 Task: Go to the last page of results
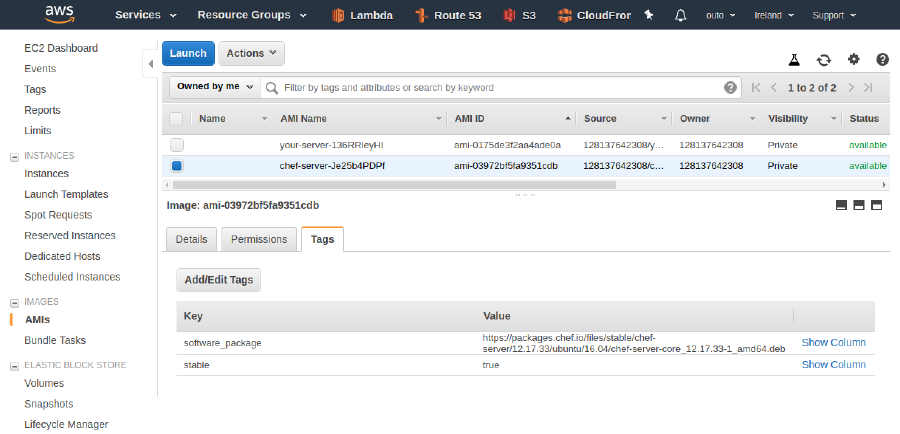tap(868, 87)
